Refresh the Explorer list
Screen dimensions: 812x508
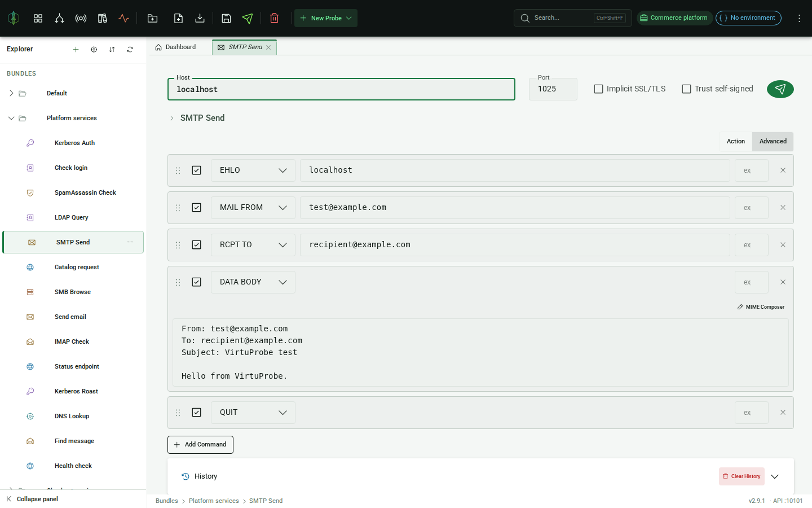point(130,49)
